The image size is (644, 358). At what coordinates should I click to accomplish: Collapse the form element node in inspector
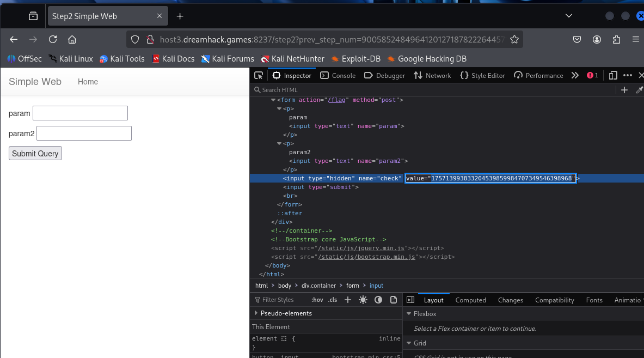pos(273,100)
